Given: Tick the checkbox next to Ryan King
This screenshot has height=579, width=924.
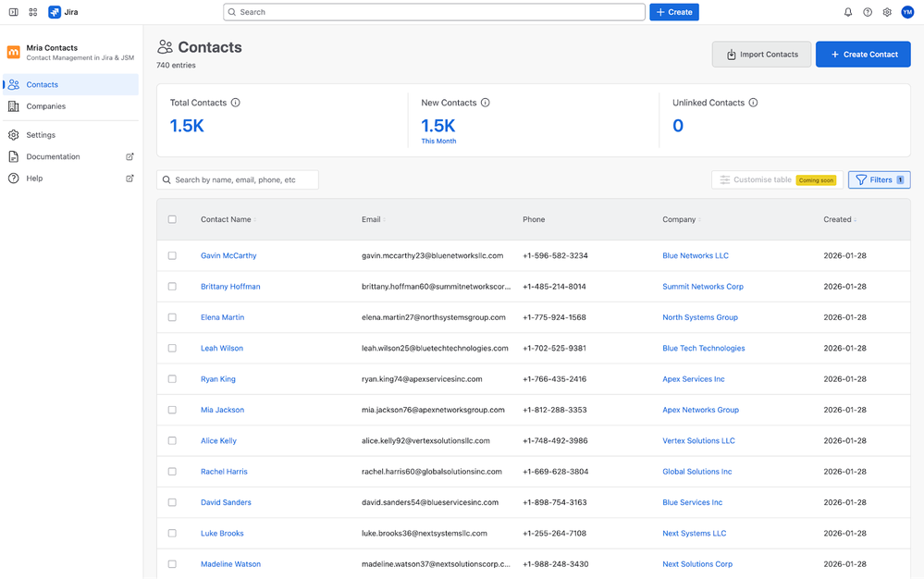Looking at the screenshot, I should tap(172, 378).
